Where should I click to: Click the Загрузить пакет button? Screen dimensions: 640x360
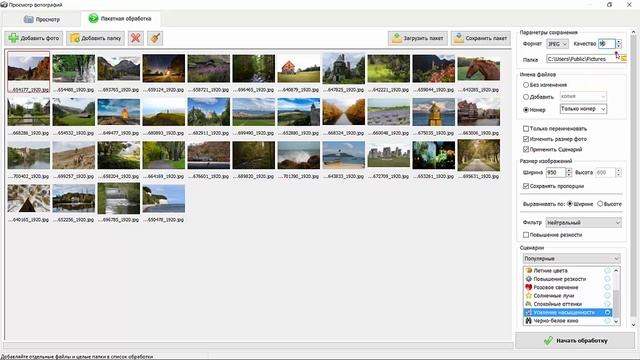pos(418,38)
